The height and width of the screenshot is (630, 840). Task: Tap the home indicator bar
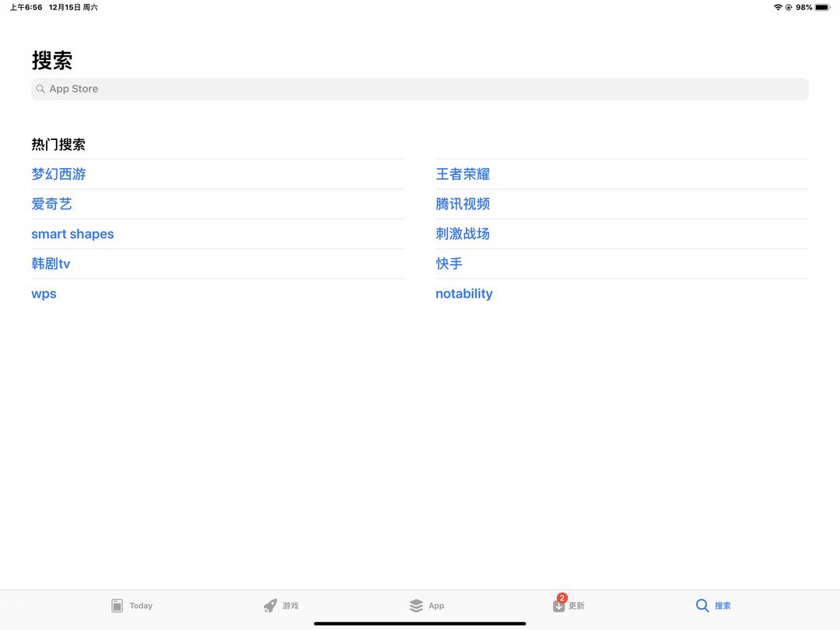(420, 624)
